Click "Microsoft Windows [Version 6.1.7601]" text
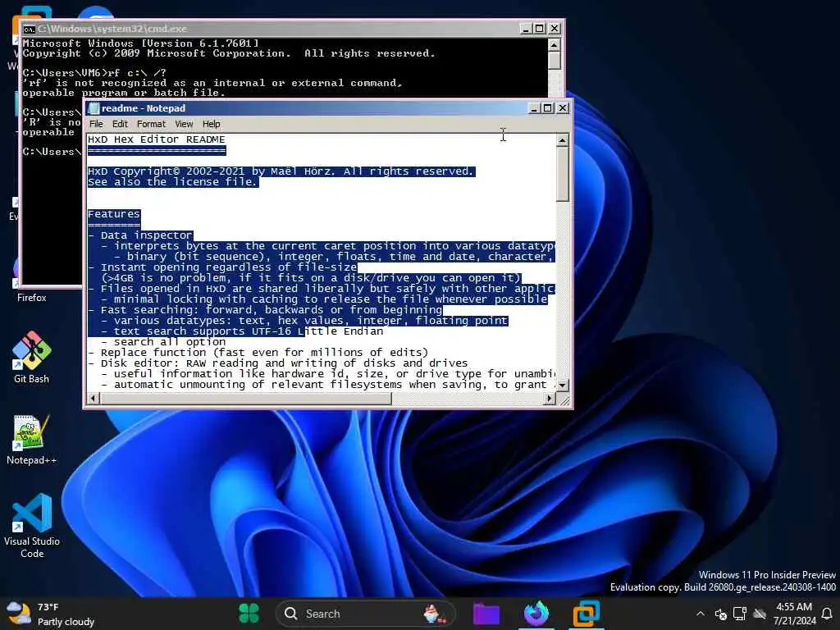The height and width of the screenshot is (630, 840). pos(140,43)
